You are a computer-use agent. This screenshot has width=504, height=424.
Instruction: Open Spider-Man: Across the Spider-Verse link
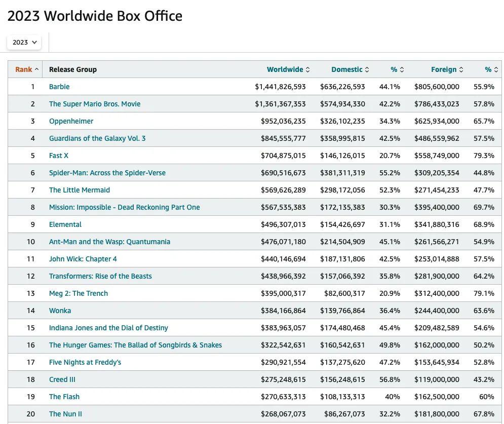coord(107,173)
